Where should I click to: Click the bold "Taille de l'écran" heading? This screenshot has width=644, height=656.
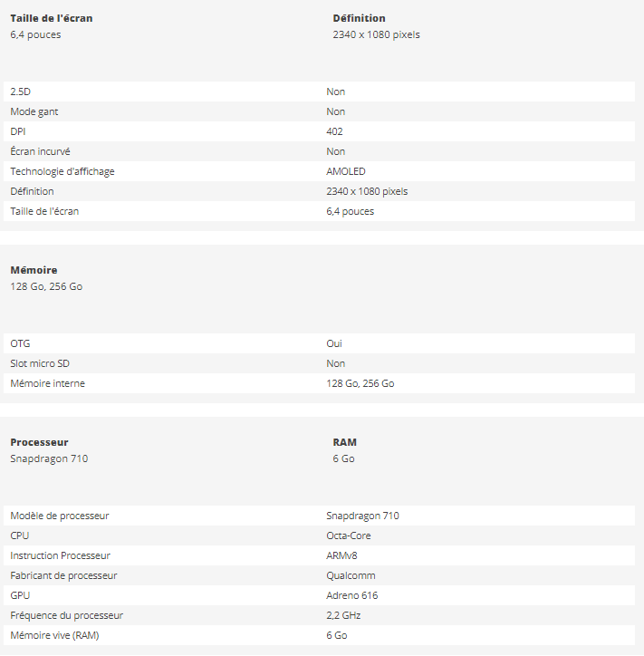pos(52,18)
